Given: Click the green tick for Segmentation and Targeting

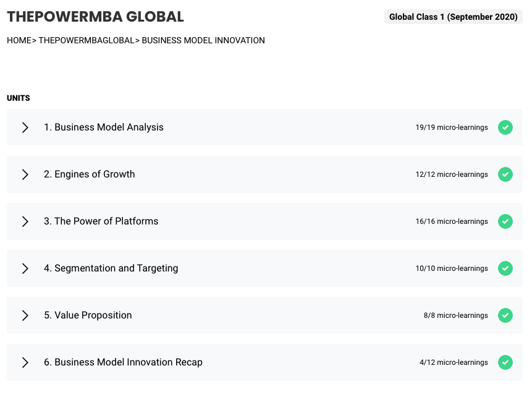Looking at the screenshot, I should [x=505, y=268].
